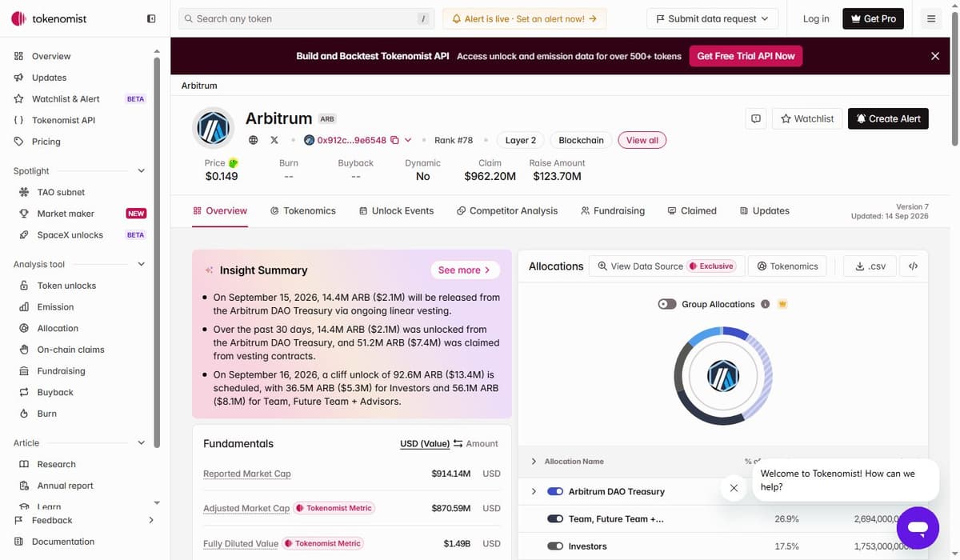Open Fundraising in sidebar
The width and height of the screenshot is (960, 560).
pyautogui.click(x=61, y=371)
